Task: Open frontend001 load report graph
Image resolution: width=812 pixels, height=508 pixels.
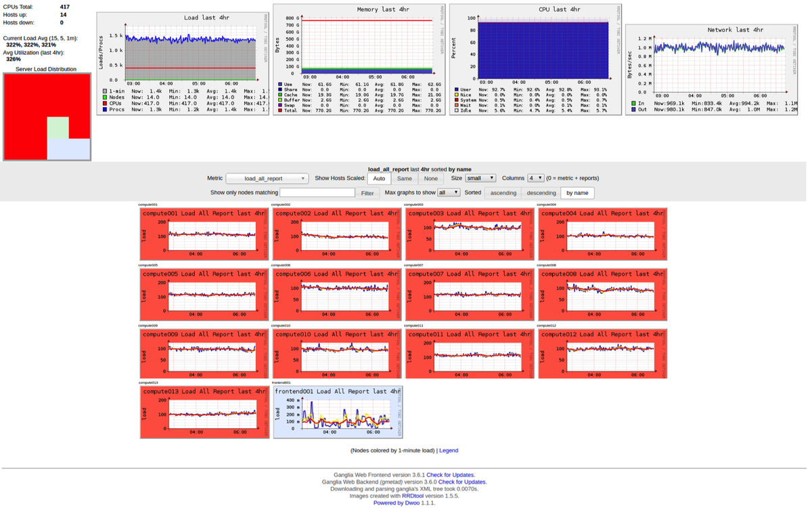Action: [x=337, y=412]
